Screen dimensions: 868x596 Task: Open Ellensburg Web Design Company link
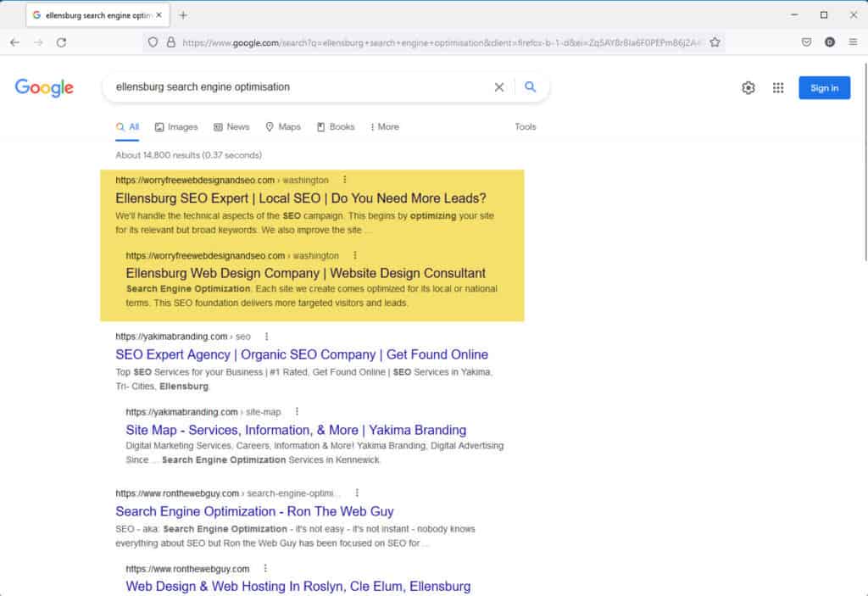pos(305,273)
